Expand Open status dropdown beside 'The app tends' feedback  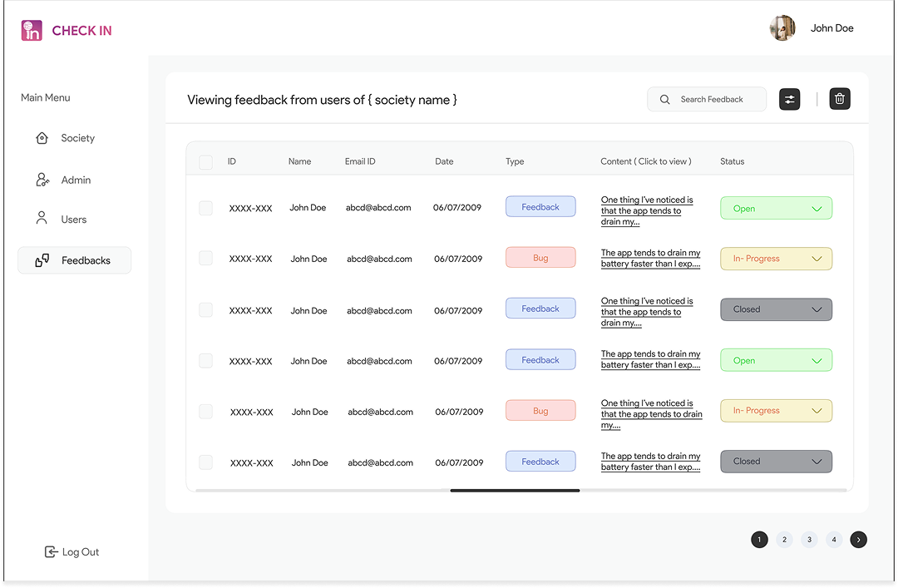(776, 360)
